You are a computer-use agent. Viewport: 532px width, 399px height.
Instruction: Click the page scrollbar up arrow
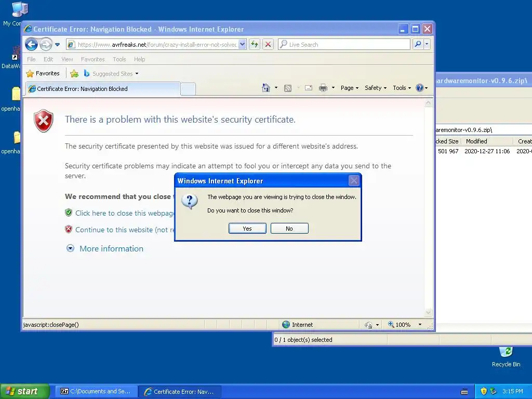coord(429,103)
